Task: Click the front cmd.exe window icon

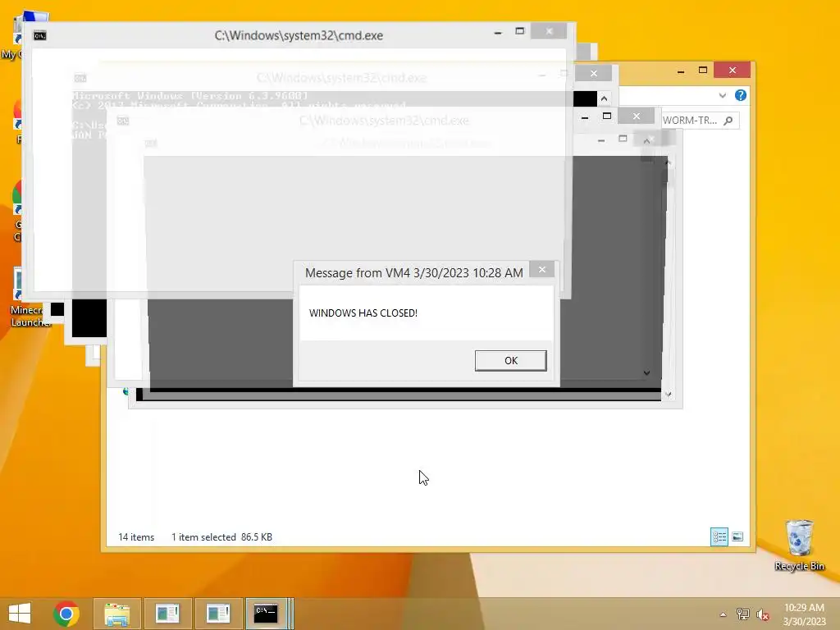Action: point(39,35)
